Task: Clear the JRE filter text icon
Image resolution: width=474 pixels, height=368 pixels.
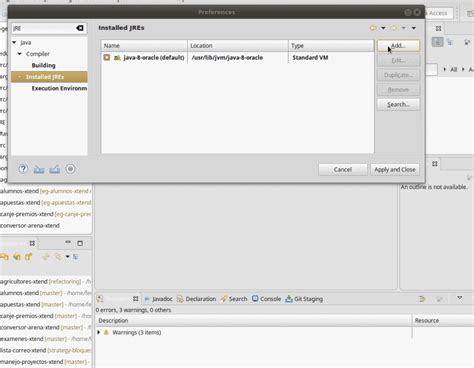Action: [80, 28]
